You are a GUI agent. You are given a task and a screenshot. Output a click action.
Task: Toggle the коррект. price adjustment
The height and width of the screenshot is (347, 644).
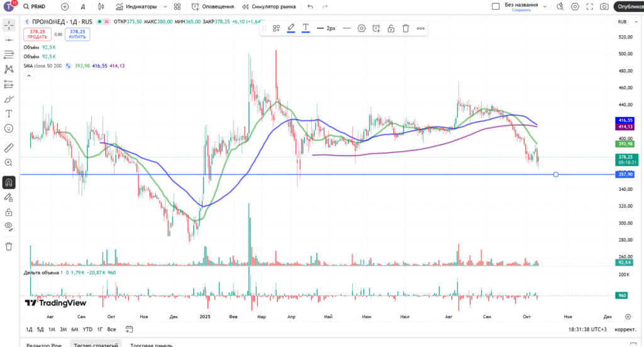coord(625,329)
